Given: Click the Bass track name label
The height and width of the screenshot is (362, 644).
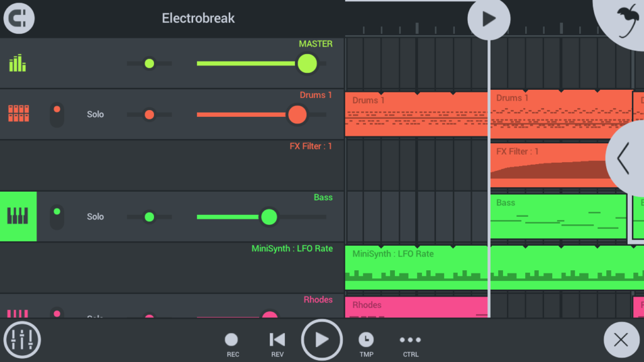Looking at the screenshot, I should click(323, 197).
